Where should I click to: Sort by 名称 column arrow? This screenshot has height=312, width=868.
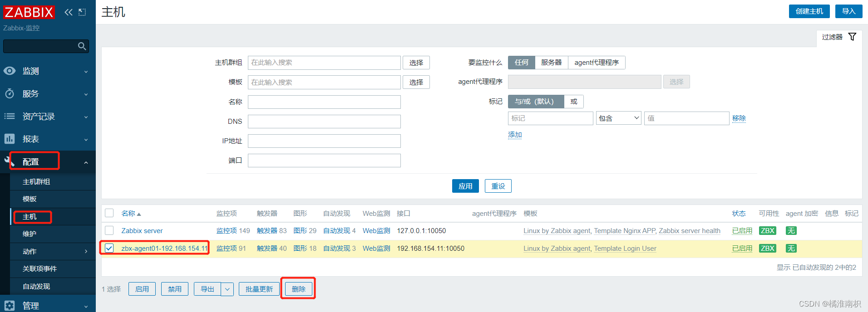tap(139, 214)
